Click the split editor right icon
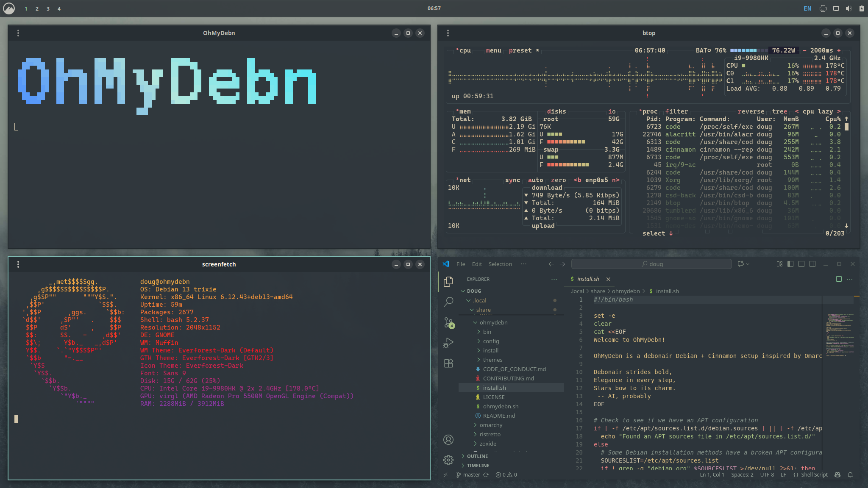This screenshot has width=868, height=488. point(839,279)
